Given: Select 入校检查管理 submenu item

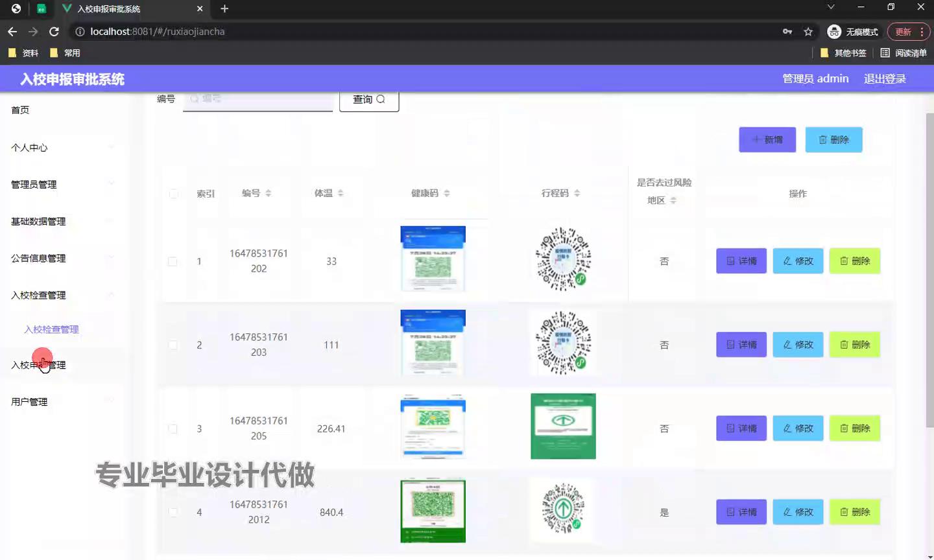Looking at the screenshot, I should pos(51,329).
